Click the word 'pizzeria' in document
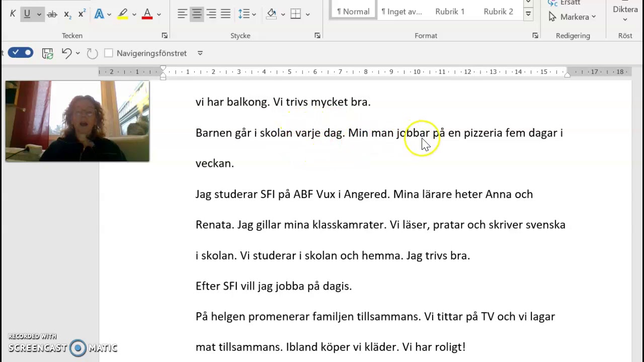 tap(483, 133)
